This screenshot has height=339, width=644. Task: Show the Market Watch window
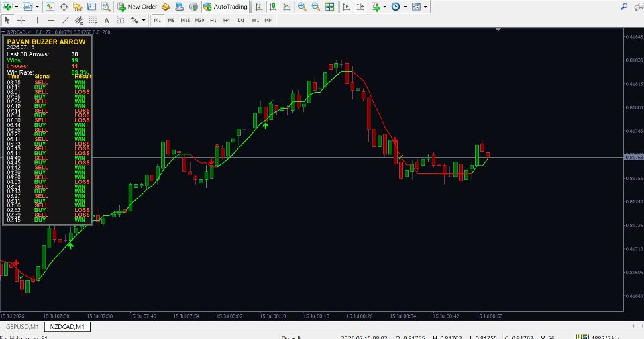(x=50, y=7)
